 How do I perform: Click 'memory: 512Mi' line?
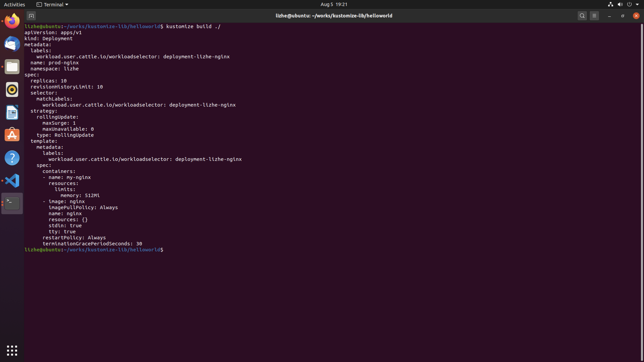[x=80, y=195]
